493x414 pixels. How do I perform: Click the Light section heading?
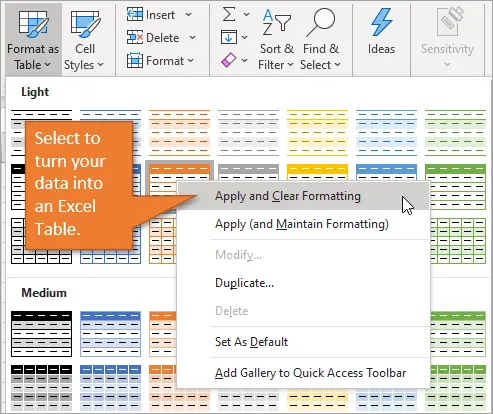coord(35,92)
